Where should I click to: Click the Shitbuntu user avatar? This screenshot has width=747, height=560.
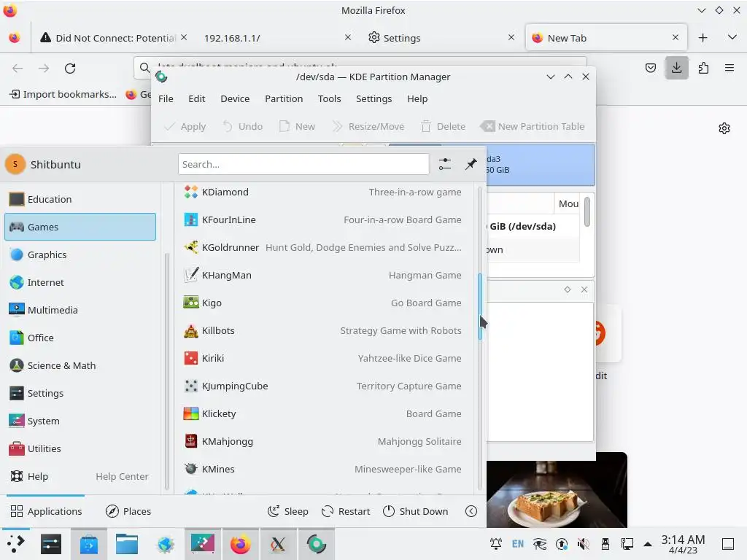point(15,164)
